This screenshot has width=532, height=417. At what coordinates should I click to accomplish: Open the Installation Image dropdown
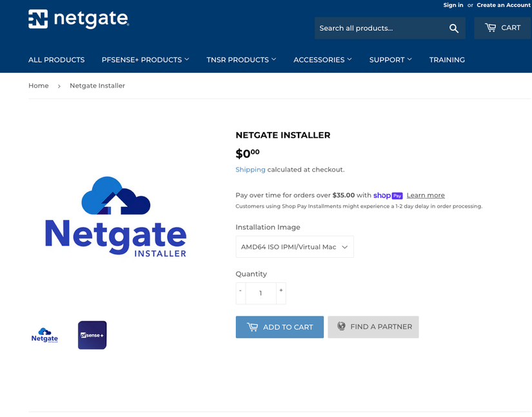coord(294,246)
